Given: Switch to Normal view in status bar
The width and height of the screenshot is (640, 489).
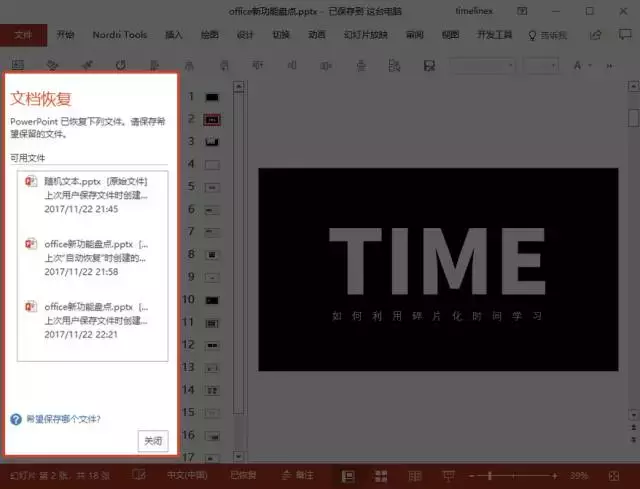Looking at the screenshot, I should point(348,476).
